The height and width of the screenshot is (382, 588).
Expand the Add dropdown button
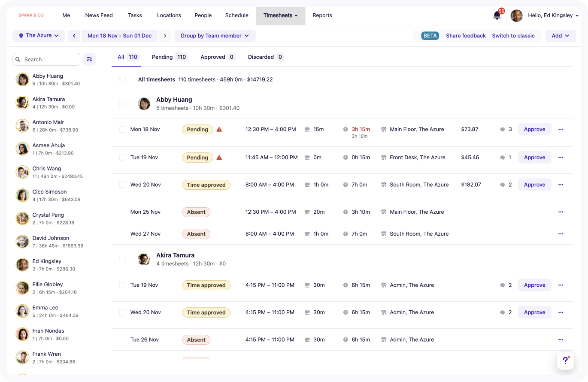point(561,36)
